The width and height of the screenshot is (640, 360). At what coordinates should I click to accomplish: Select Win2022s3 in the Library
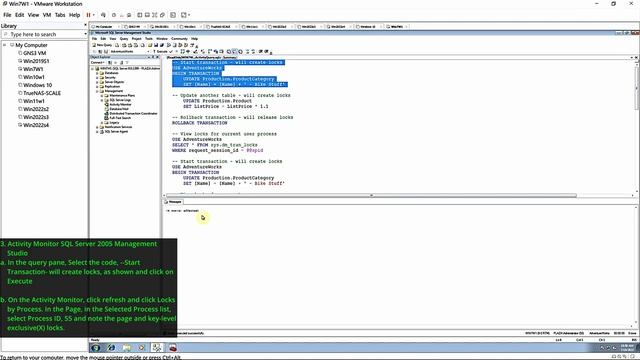(x=36, y=117)
